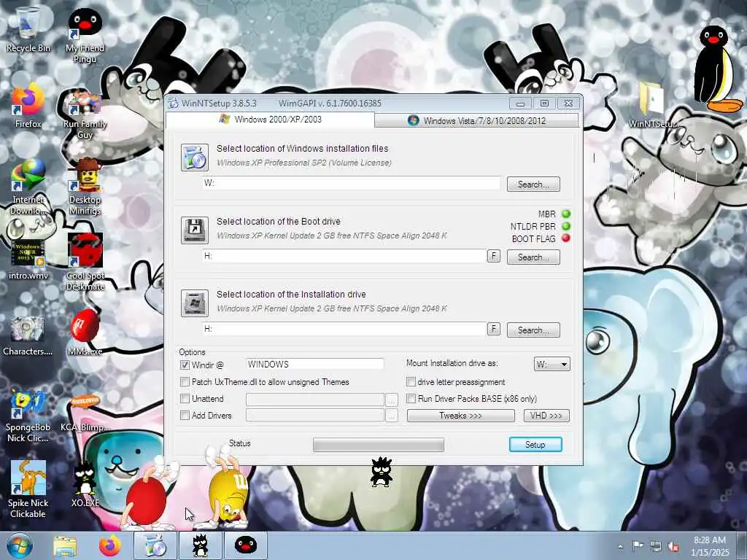Click the Action Center flag tray icon
The image size is (747, 560).
coord(638,546)
